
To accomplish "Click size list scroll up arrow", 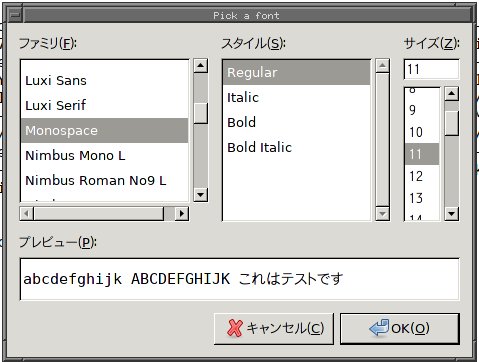I will 452,94.
